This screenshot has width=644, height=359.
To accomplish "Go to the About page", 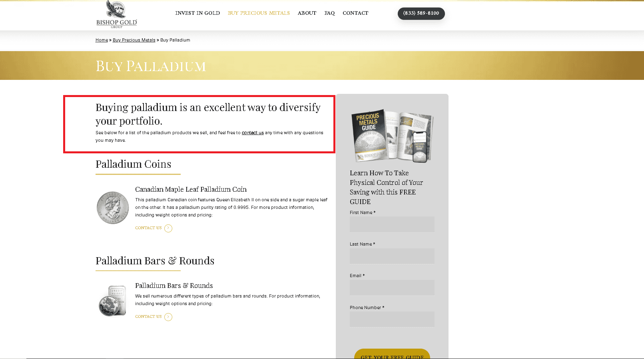I will (x=307, y=13).
